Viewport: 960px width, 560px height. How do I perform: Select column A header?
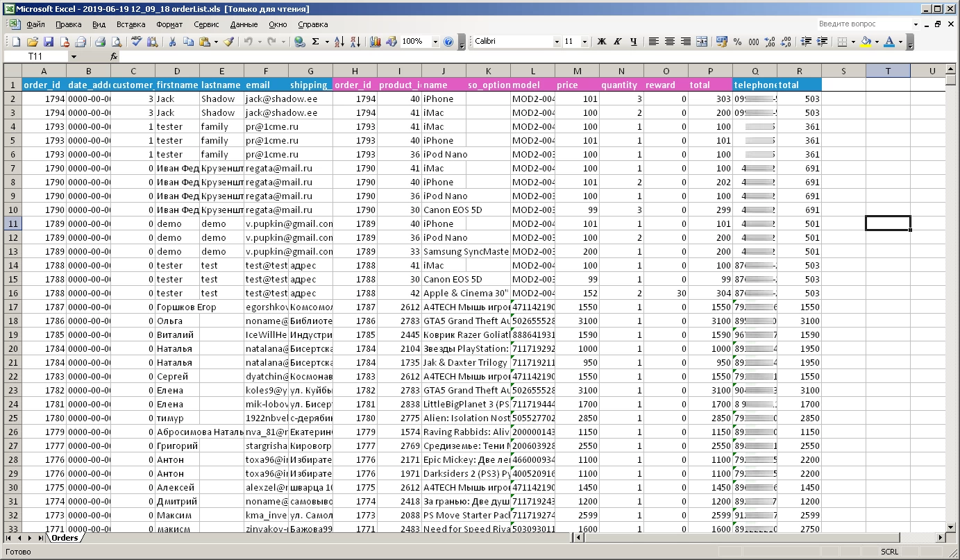[x=44, y=71]
